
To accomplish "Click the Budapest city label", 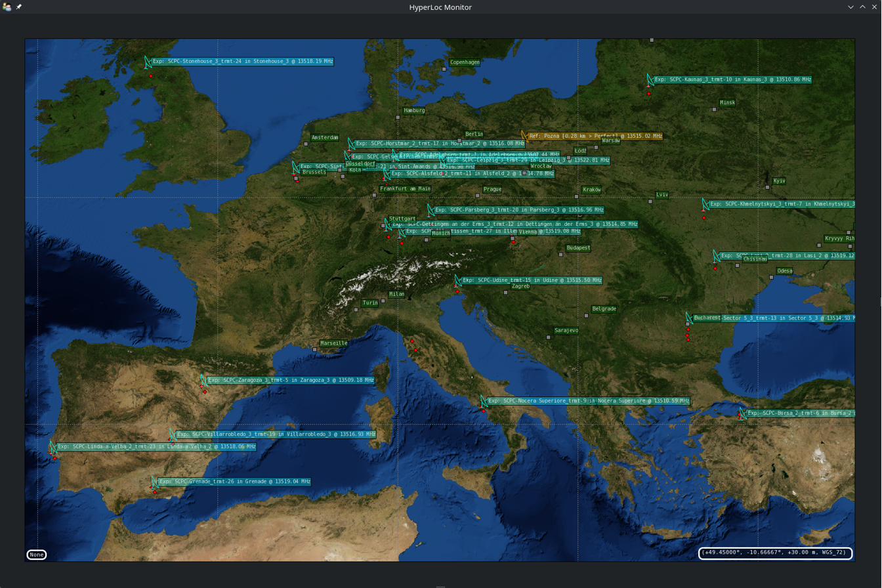I will coord(579,248).
